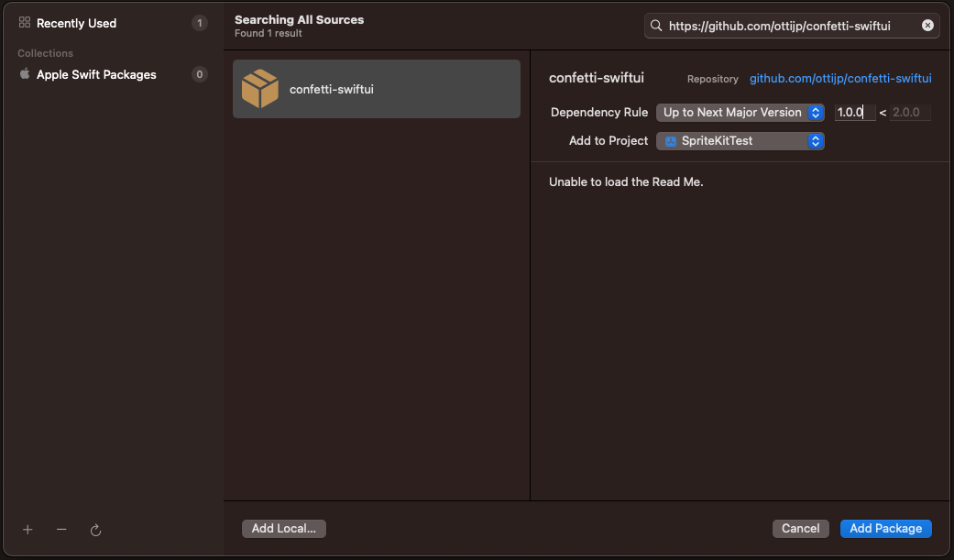Edit the 1.0.0 minimum version field

(x=855, y=113)
